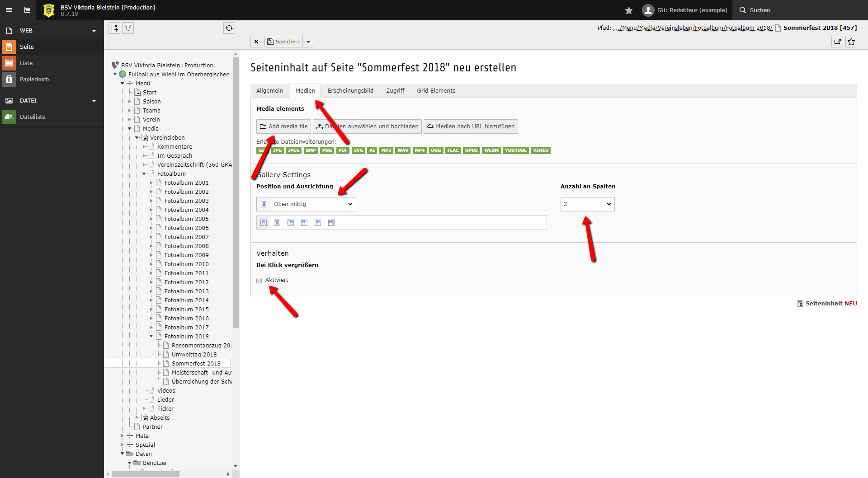Click Medien nach URL hinzufügen button

(x=471, y=127)
